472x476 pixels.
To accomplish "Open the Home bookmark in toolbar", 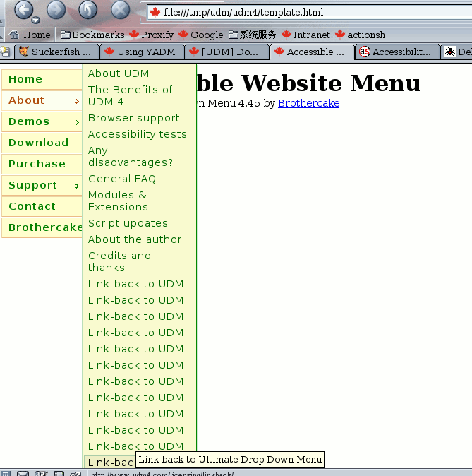I will coord(30,35).
